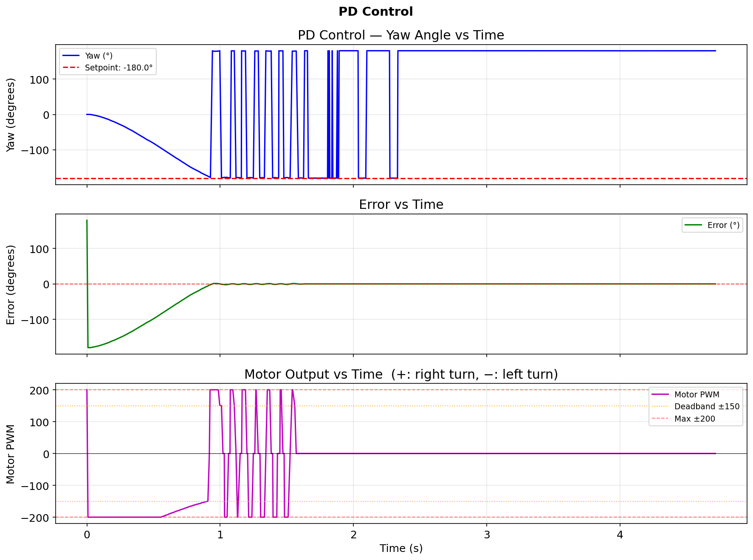The width and height of the screenshot is (753, 560).
Task: Click the "Error (°)" legend label text
Action: [x=723, y=225]
